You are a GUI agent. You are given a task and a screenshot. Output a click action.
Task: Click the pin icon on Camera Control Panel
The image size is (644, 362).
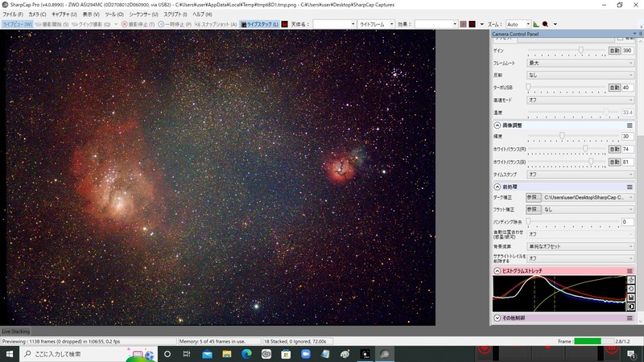(x=640, y=34)
